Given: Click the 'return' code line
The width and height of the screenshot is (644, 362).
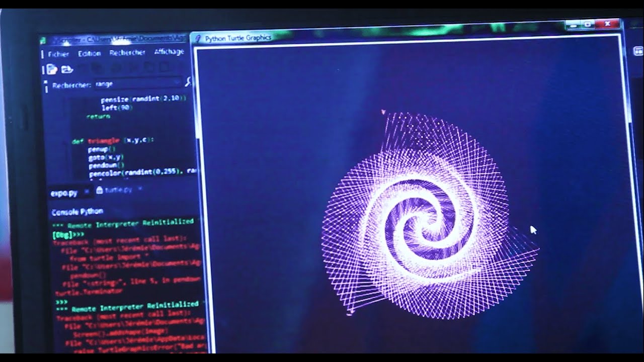Looking at the screenshot, I should (x=98, y=116).
